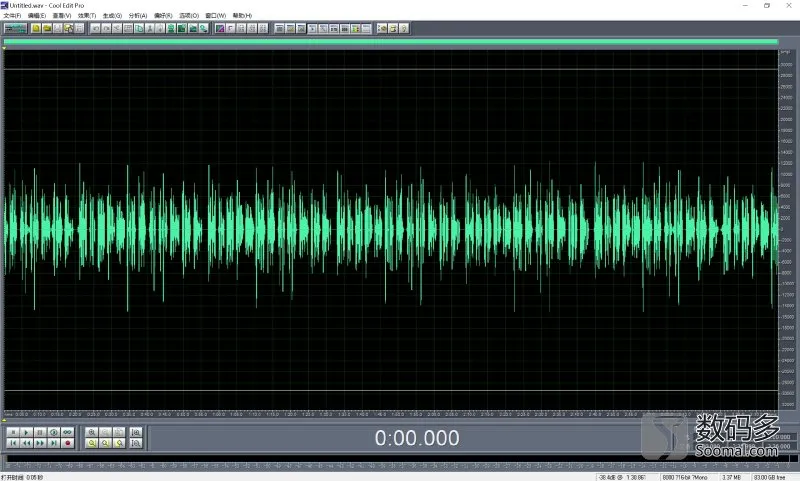
Task: Click the Zoom In Vertically icon
Action: click(136, 432)
